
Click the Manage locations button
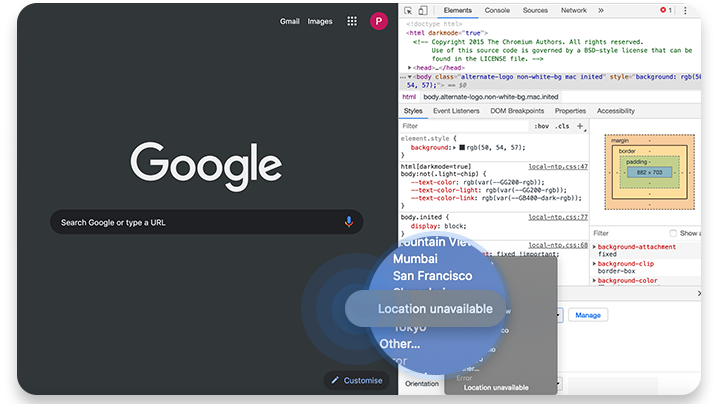tap(587, 315)
